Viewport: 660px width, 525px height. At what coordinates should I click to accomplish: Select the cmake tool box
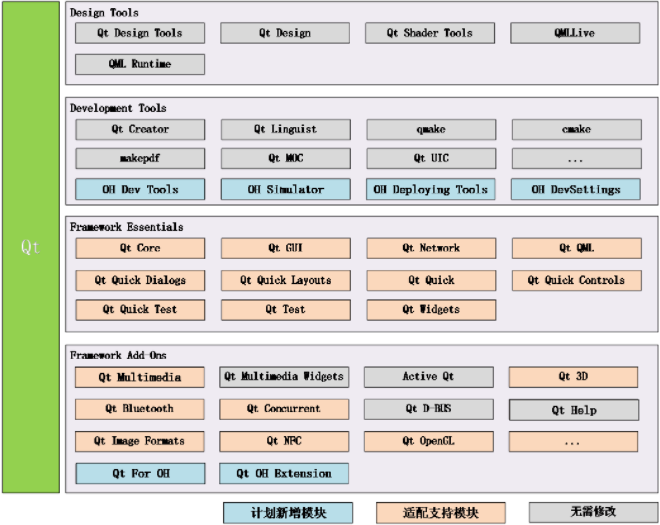click(x=575, y=129)
